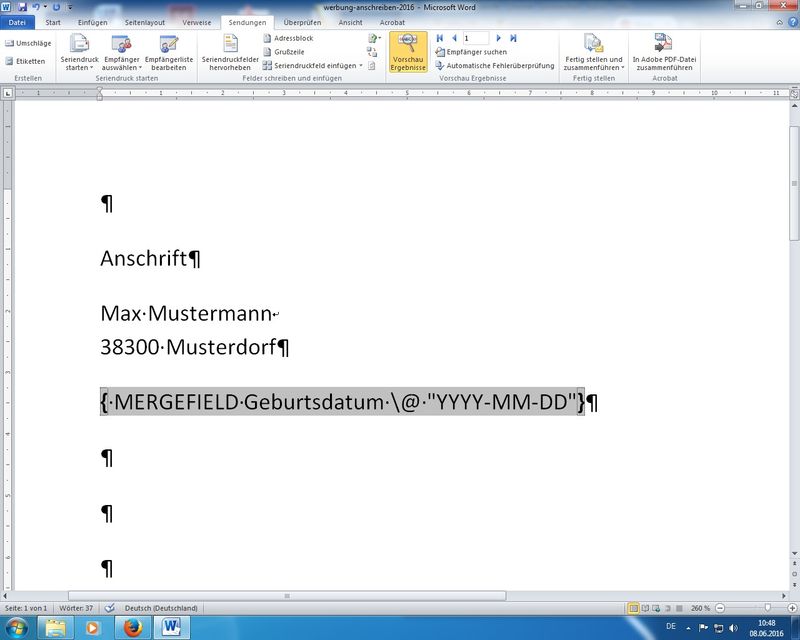Open Windows Explorer from taskbar
The width and height of the screenshot is (800, 640).
(55, 627)
